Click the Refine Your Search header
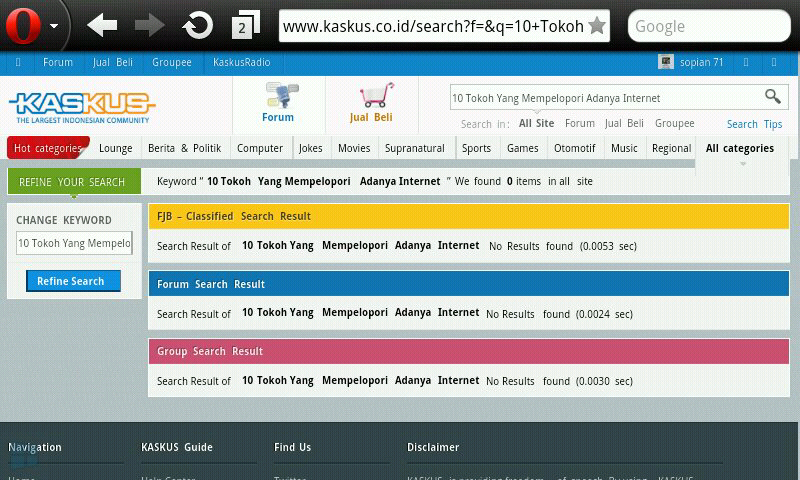 (74, 182)
